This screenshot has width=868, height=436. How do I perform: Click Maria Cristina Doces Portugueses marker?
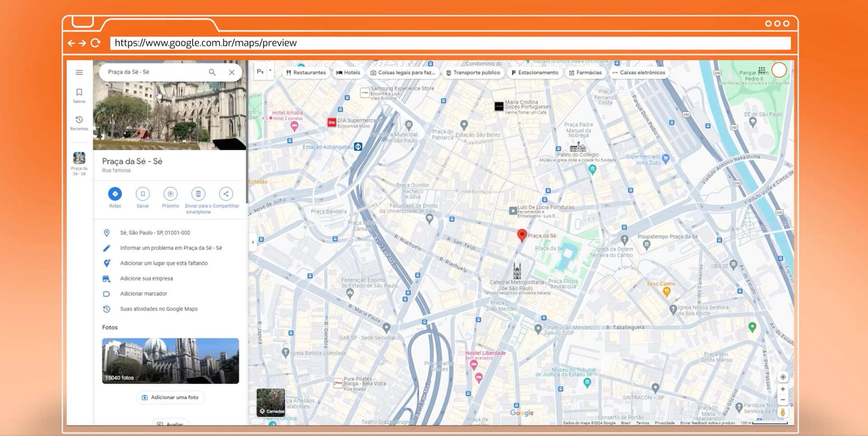[x=499, y=106]
